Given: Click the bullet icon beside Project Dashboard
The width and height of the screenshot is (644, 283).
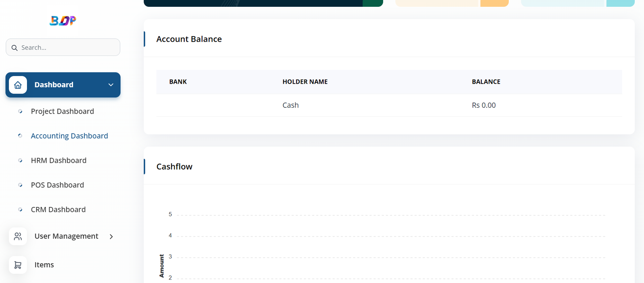Looking at the screenshot, I should (x=20, y=111).
